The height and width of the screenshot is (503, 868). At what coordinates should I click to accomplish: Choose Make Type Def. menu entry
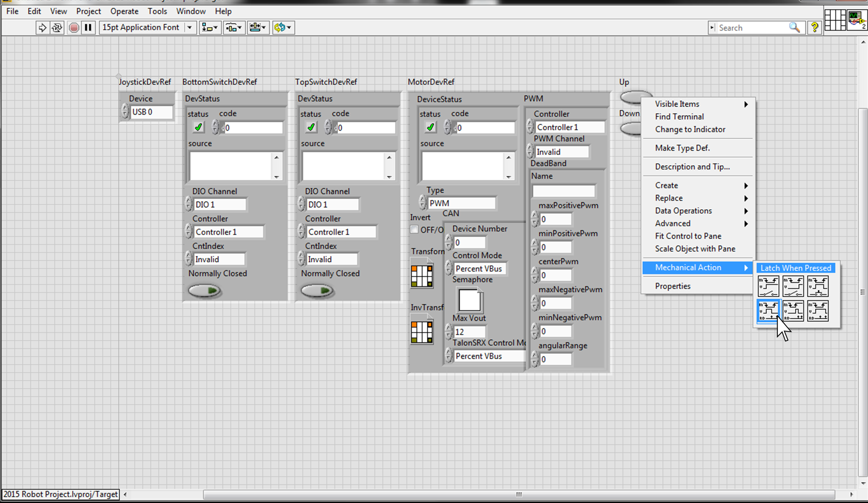698,148
